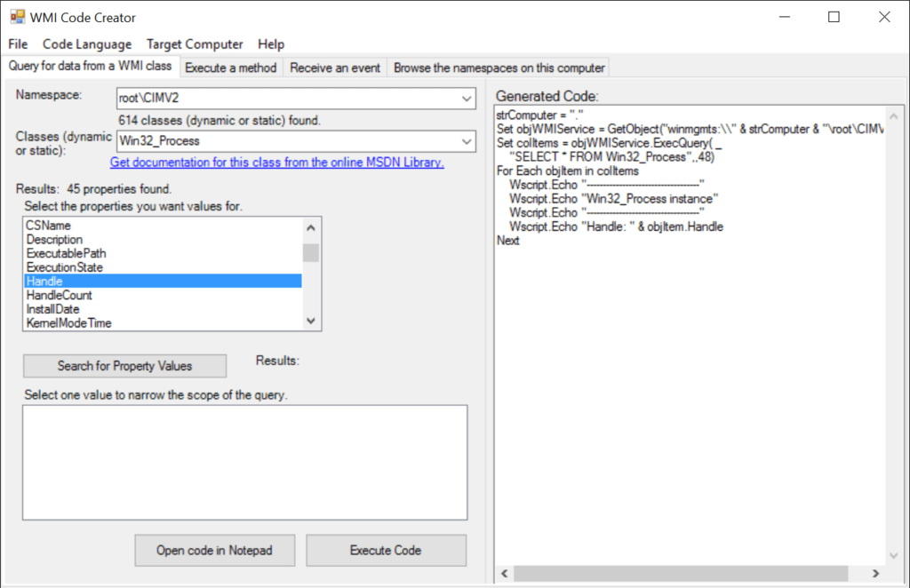Open the Target Computer menu

click(x=194, y=44)
